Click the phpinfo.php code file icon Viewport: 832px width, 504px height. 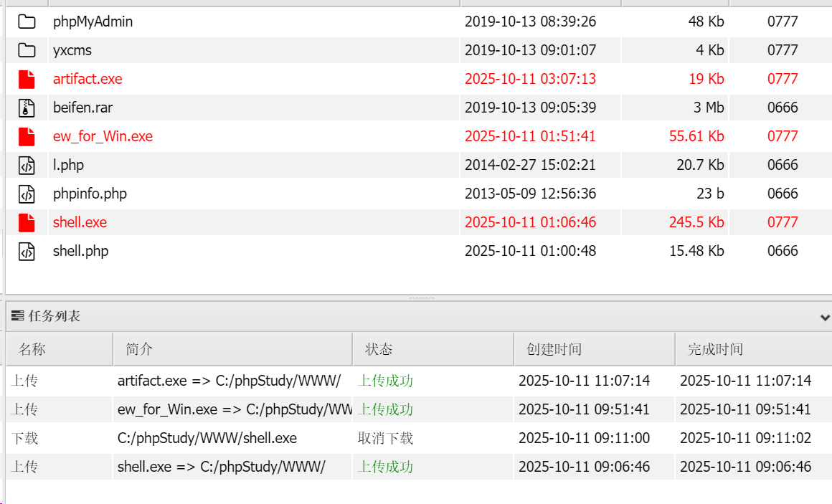[27, 194]
